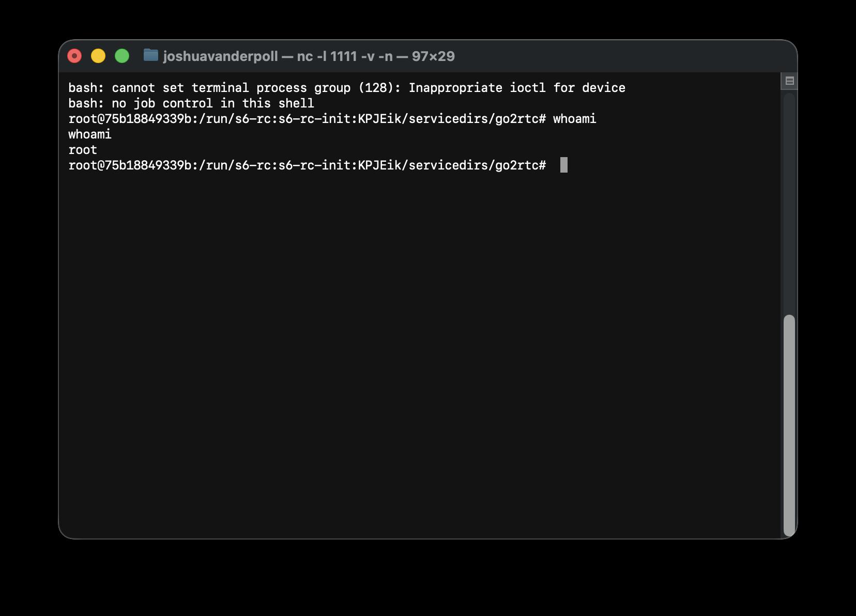Viewport: 856px width, 616px height.
Task: Click the 'cannot set terminal process group' text
Action: (x=231, y=88)
